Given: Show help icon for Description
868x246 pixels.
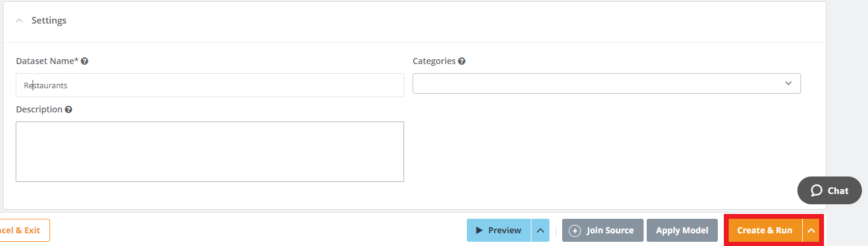Looking at the screenshot, I should pyautogui.click(x=69, y=109).
